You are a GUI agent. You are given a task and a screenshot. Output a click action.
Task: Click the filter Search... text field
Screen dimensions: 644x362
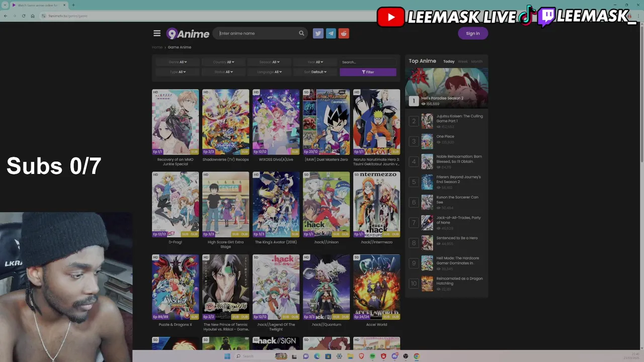coord(368,62)
